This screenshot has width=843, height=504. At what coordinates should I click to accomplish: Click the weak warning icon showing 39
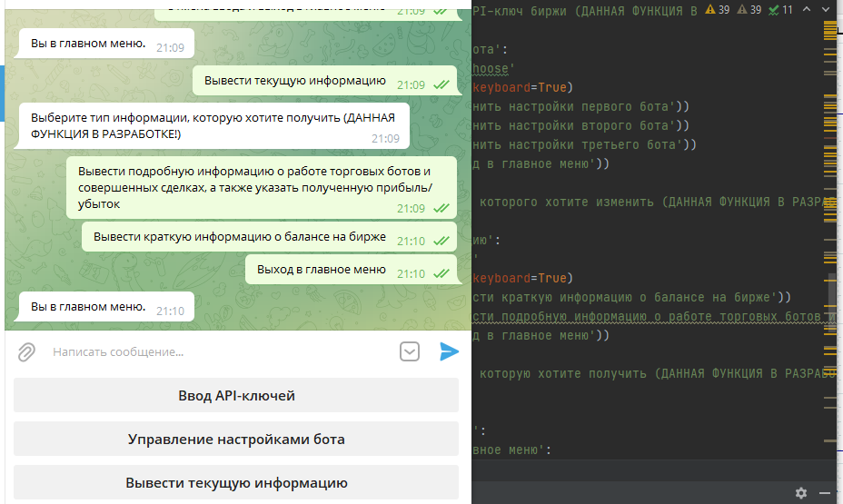[749, 10]
